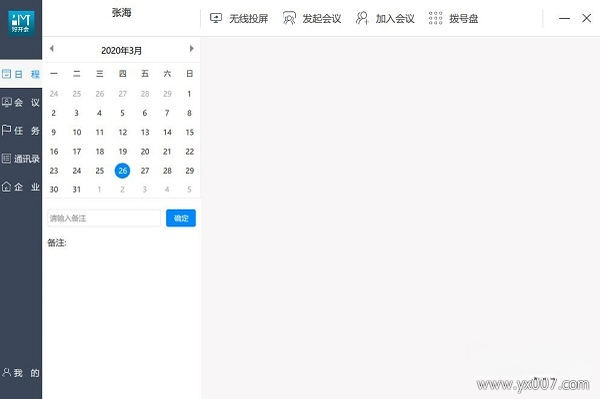Click 加入会议 to join a meeting
Screen dimensions: 600x399
pos(385,18)
